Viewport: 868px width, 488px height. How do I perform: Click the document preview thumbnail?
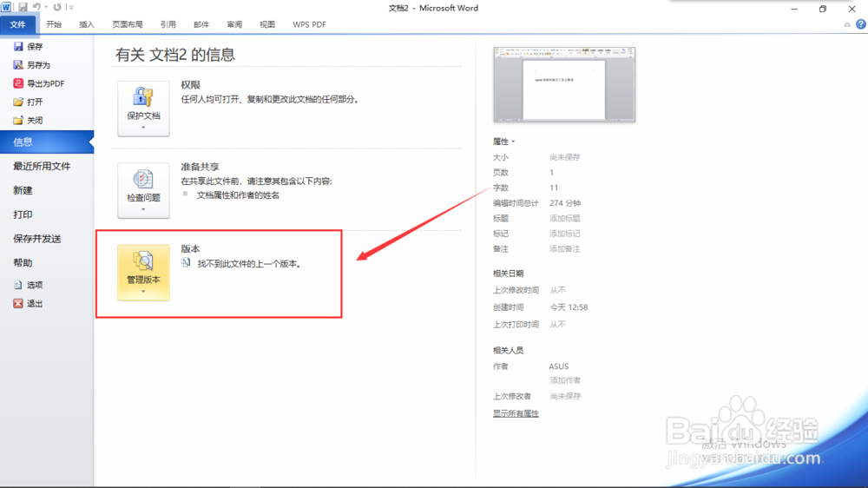click(564, 84)
